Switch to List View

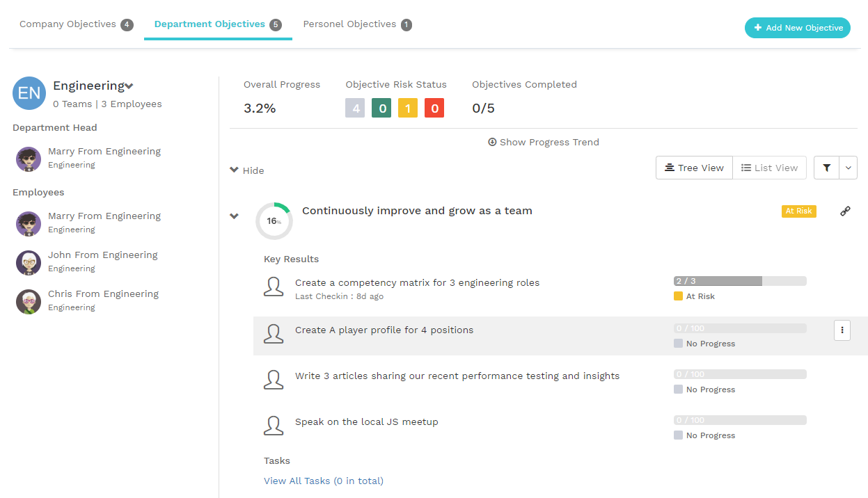pyautogui.click(x=769, y=168)
